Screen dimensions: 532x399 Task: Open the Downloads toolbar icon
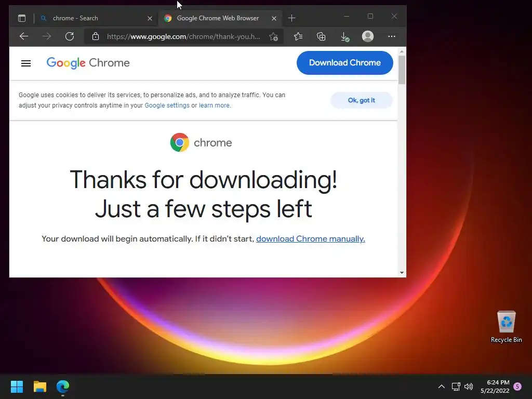click(345, 37)
